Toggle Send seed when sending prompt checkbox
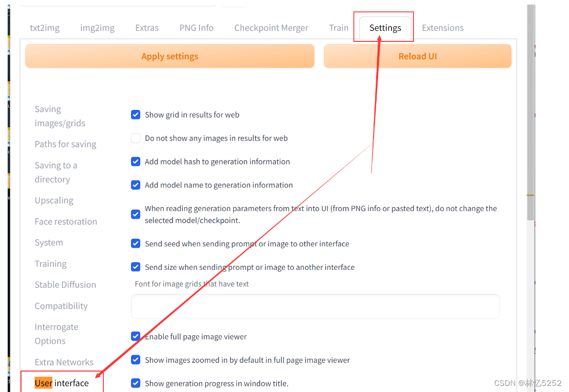This screenshot has height=392, width=569. click(136, 243)
